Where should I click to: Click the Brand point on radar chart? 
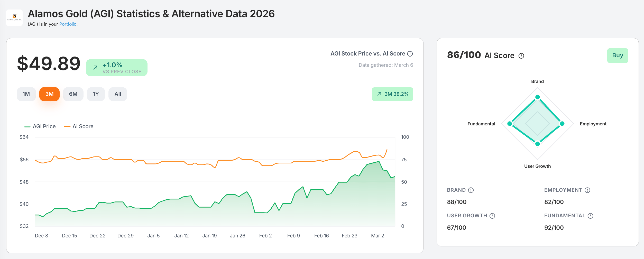[x=537, y=97]
